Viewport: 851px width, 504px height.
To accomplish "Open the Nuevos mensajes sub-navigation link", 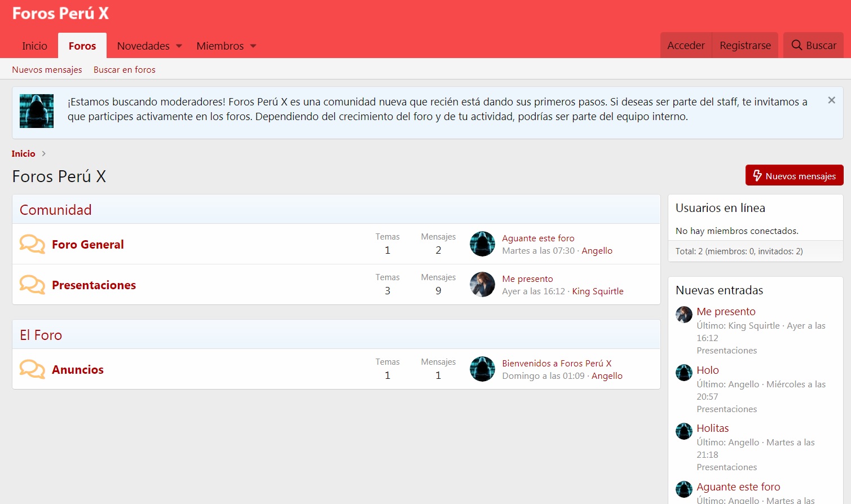I will pyautogui.click(x=47, y=69).
